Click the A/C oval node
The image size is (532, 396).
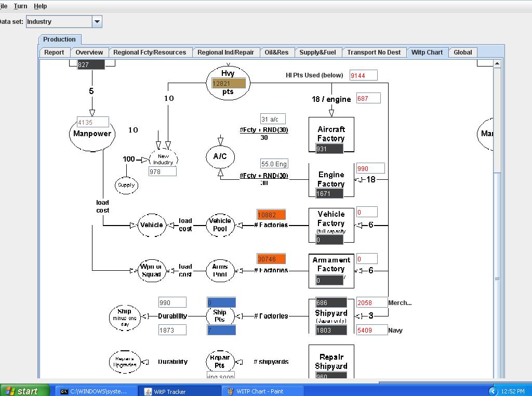[x=220, y=156]
